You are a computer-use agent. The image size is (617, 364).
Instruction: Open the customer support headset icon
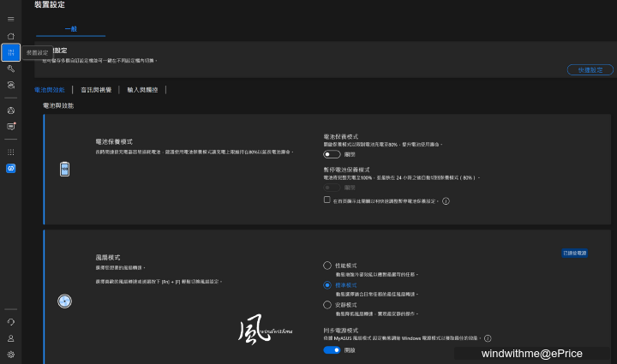coord(10,322)
